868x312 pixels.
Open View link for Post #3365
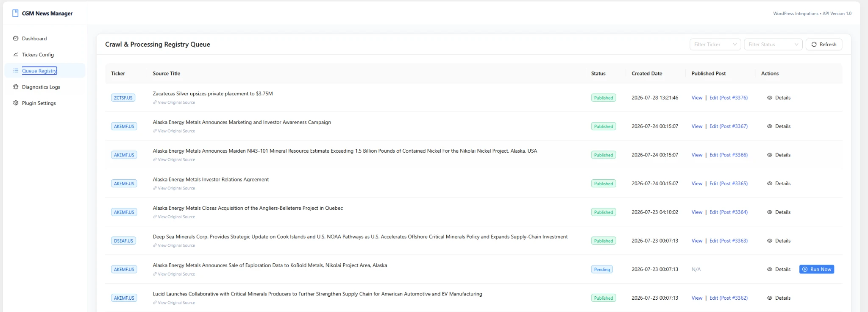click(x=697, y=184)
